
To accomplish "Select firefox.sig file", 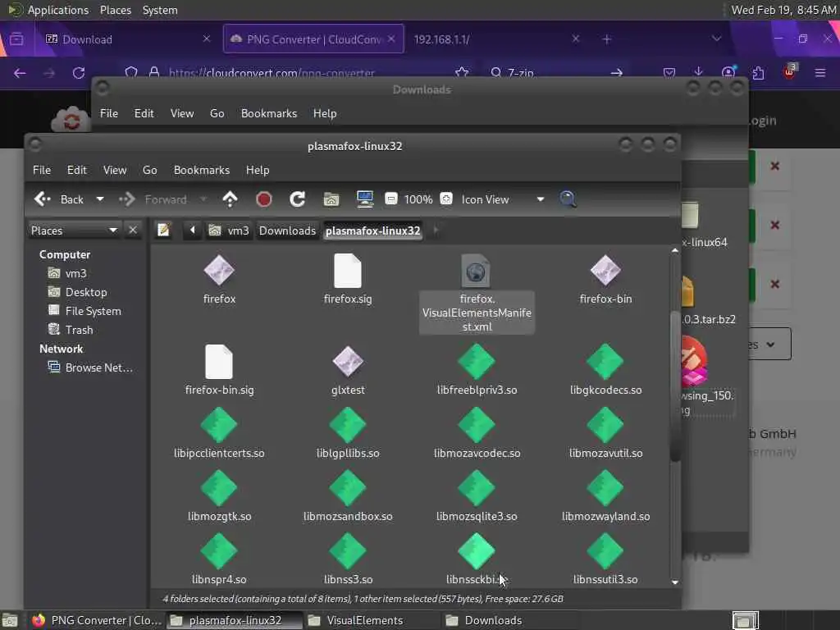I will coord(348,271).
